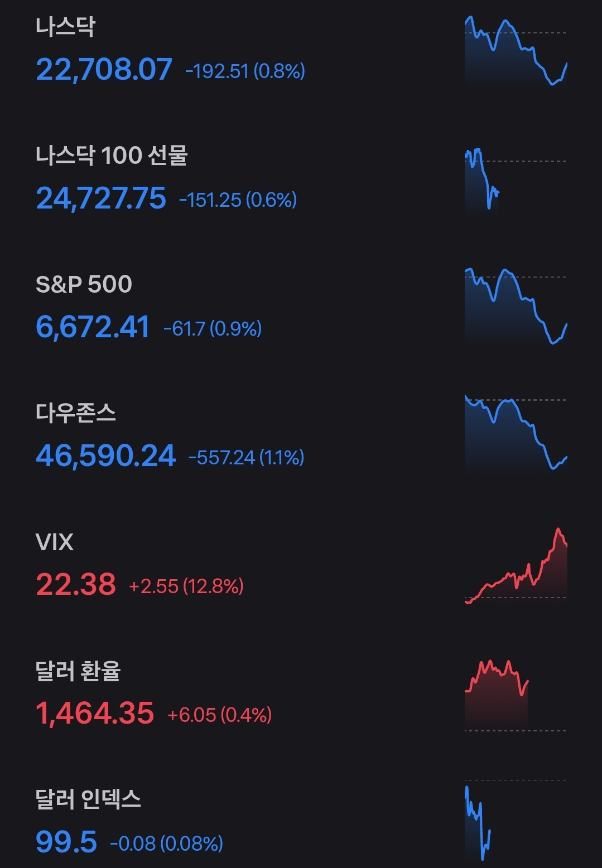The image size is (602, 868).
Task: Click the 나스닥 price 22,708.07
Action: (104, 70)
